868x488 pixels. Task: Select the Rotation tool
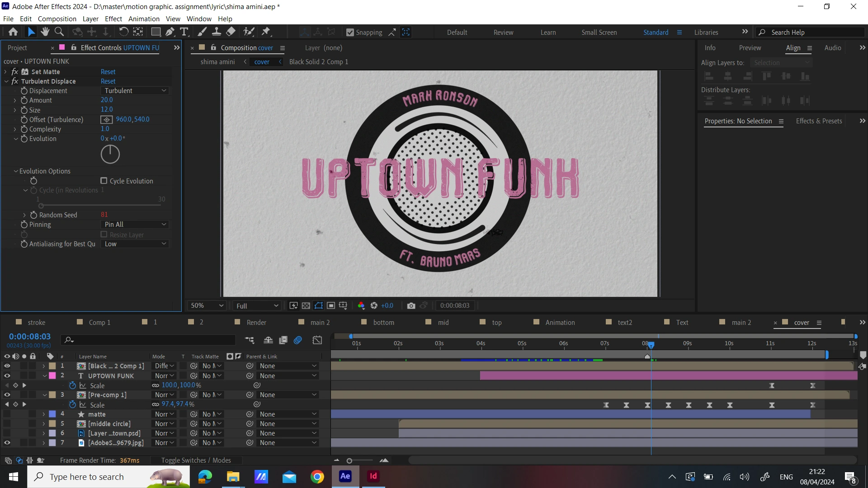pyautogui.click(x=123, y=32)
